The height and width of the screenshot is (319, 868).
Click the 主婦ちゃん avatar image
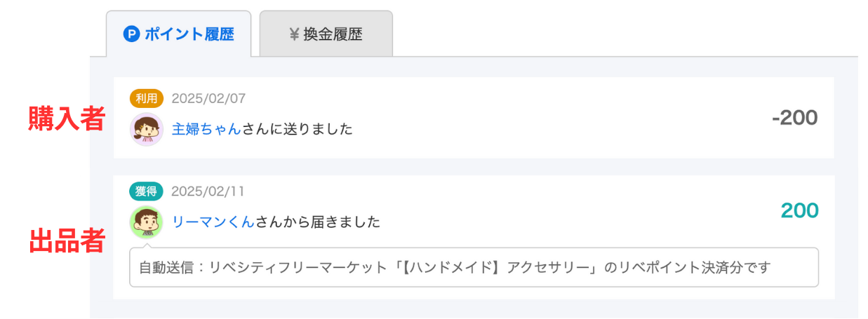click(x=147, y=129)
